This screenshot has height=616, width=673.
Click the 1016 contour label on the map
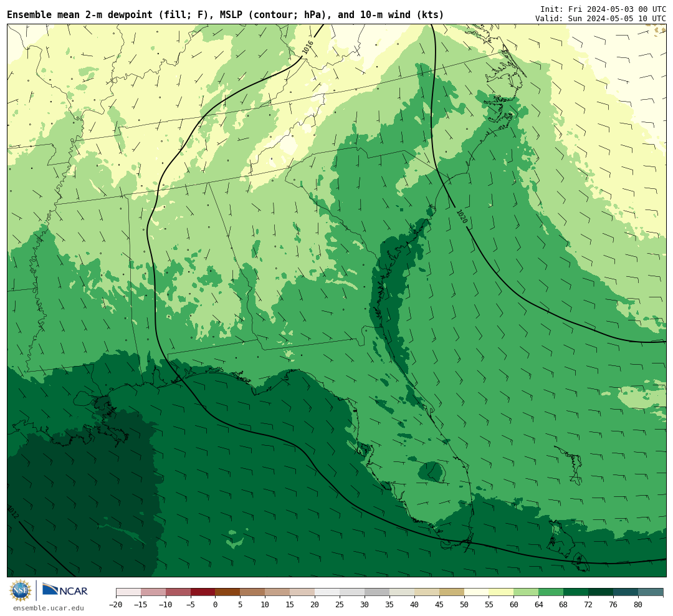(307, 47)
